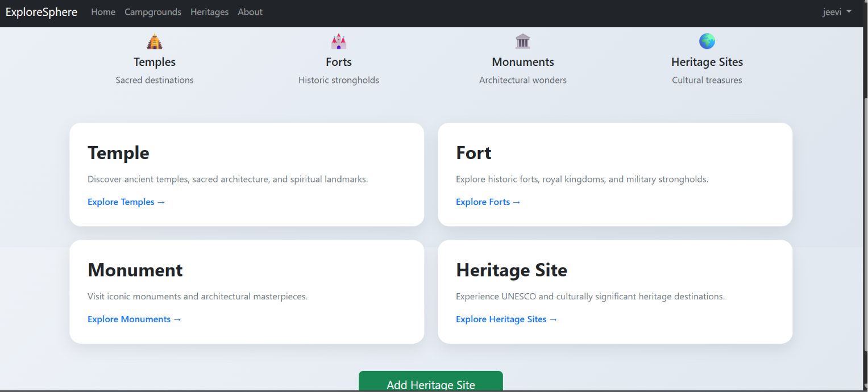868x392 pixels.
Task: Follow the Explore Monuments link
Action: click(135, 319)
